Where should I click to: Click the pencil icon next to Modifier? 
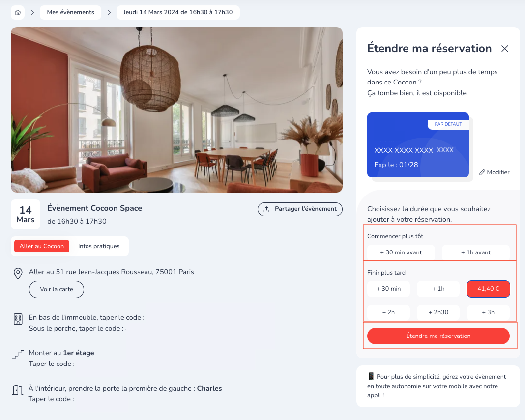482,173
